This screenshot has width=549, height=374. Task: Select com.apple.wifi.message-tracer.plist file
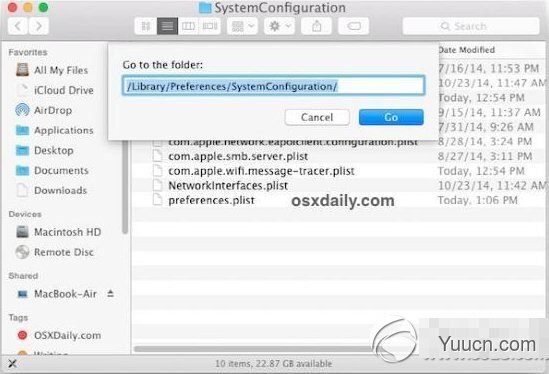262,171
